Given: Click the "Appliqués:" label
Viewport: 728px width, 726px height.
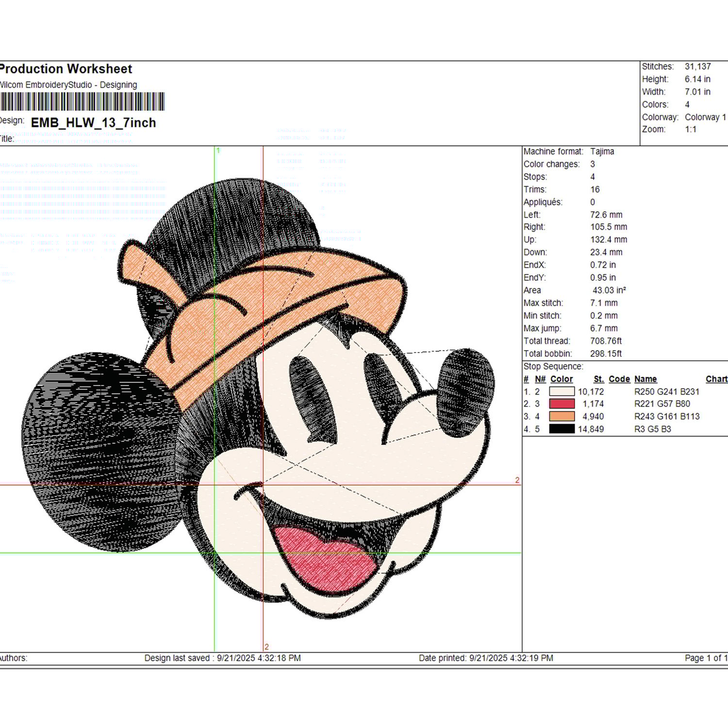Looking at the screenshot, I should pyautogui.click(x=543, y=202).
